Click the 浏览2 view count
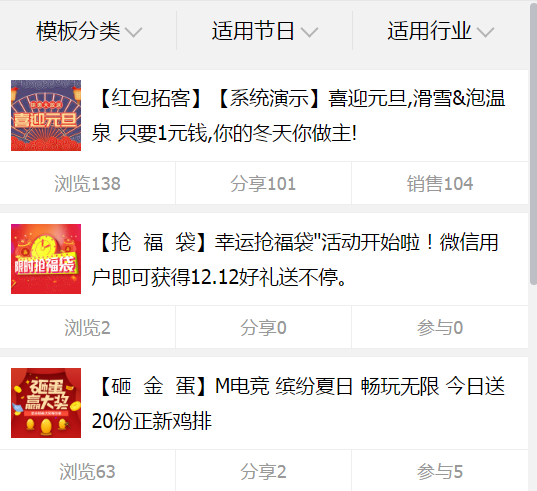The image size is (537, 491). click(x=87, y=328)
